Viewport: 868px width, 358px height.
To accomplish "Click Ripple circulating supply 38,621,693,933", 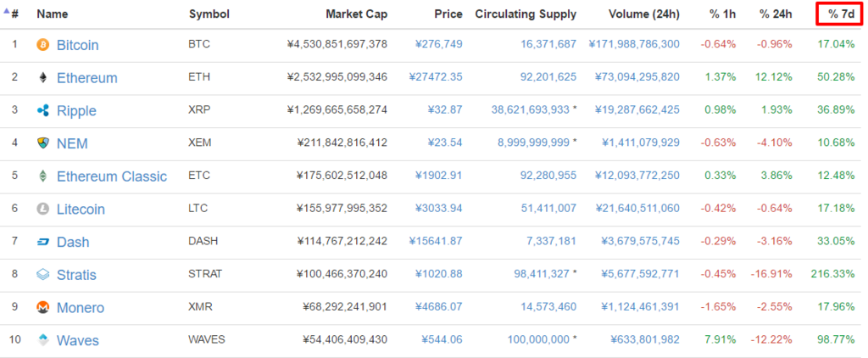I will coord(530,109).
